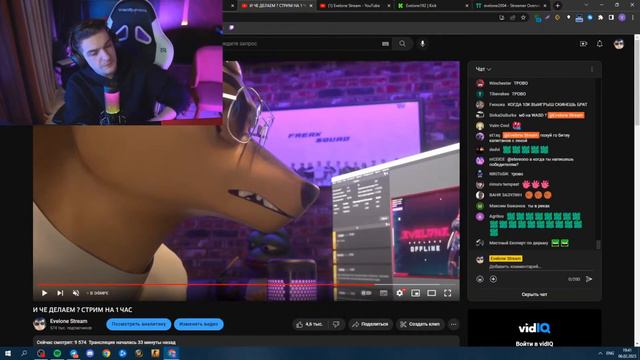Enter fullscreen mode
The width and height of the screenshot is (640, 360).
coord(448,293)
